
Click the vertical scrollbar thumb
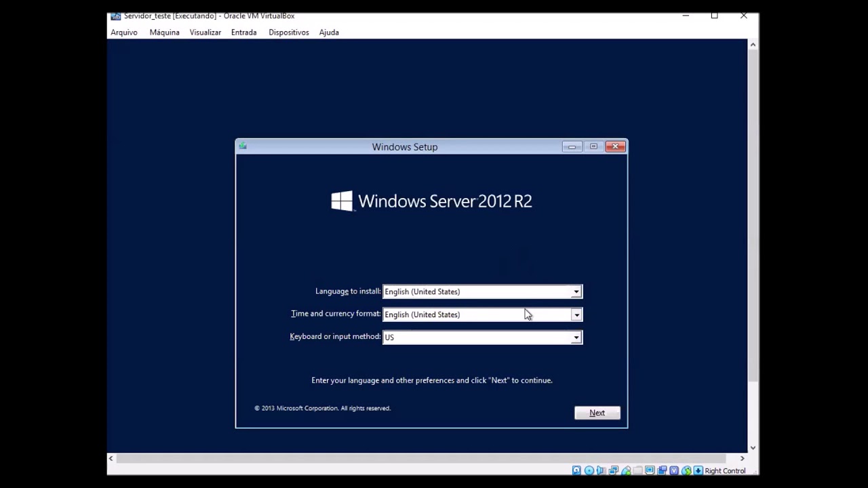click(753, 215)
